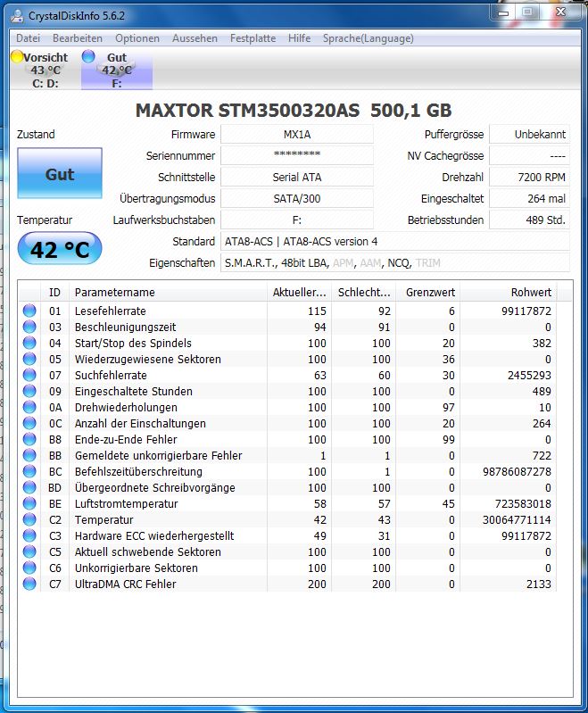Click raw value 30064771114
Image resolution: width=588 pixels, height=713 pixels.
[x=517, y=519]
